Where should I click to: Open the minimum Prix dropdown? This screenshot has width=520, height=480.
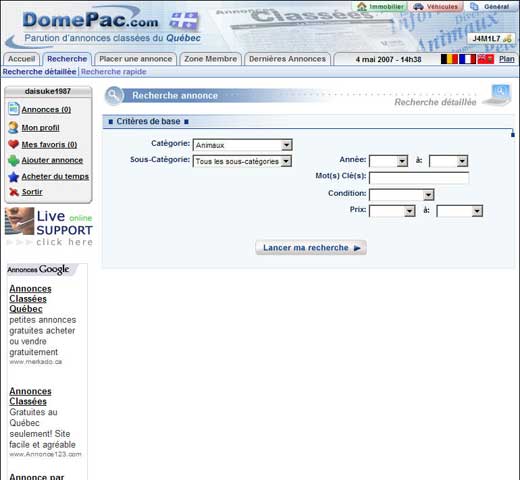tap(392, 211)
